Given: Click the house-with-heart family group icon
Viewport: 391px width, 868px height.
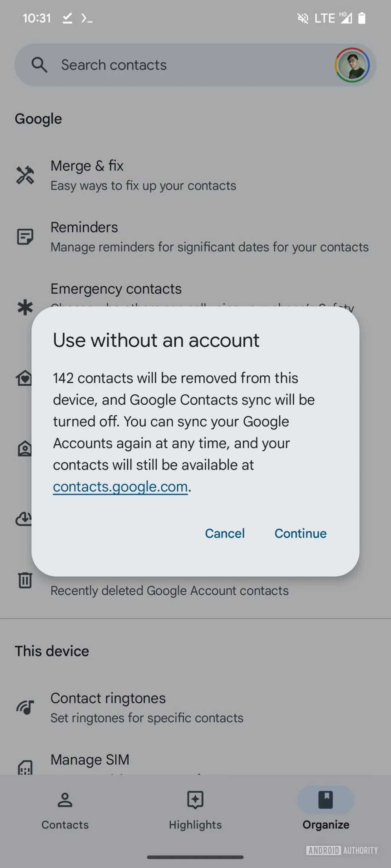Looking at the screenshot, I should click(x=25, y=378).
